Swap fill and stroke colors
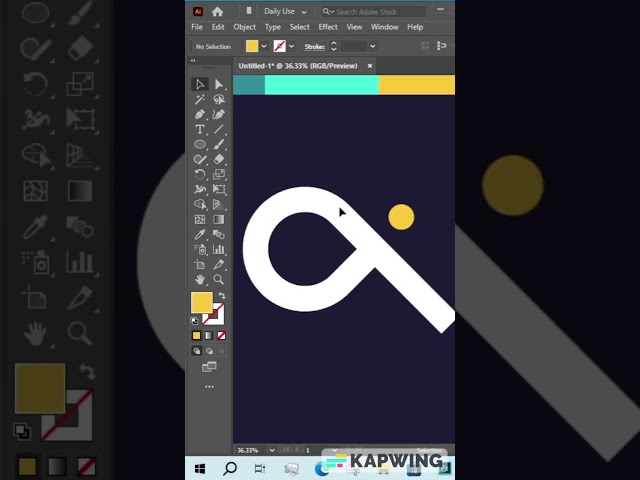The height and width of the screenshot is (480, 640). pos(222,296)
